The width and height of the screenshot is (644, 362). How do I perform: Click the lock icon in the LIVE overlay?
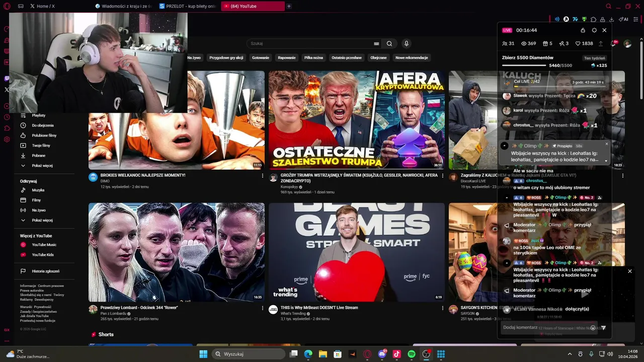click(583, 30)
